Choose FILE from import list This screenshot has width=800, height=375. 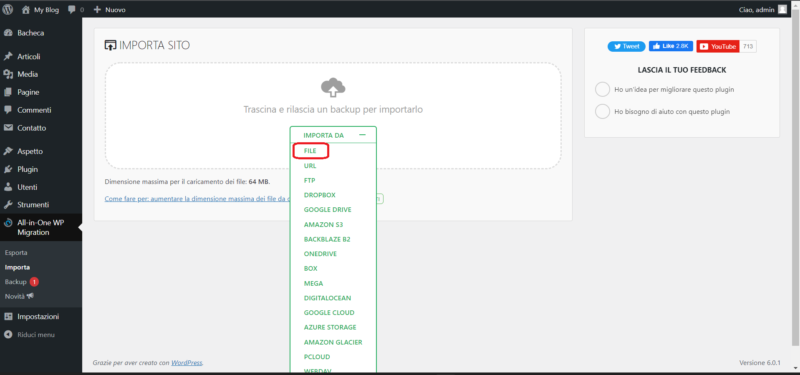point(310,151)
